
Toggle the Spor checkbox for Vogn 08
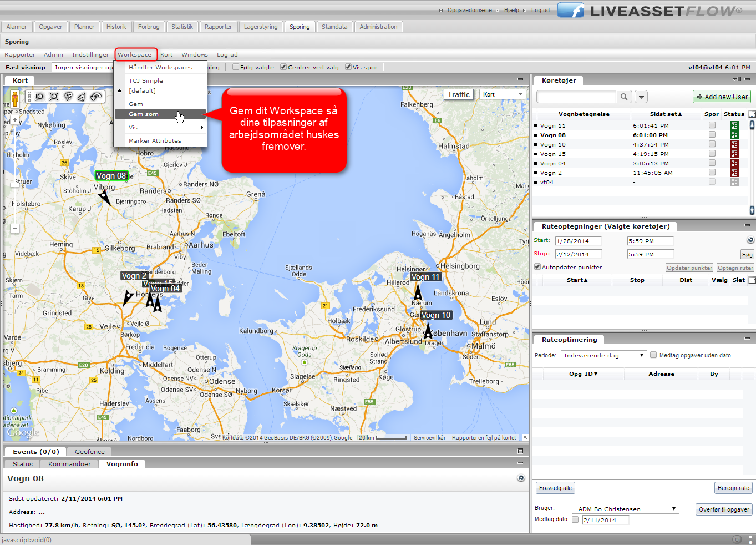click(712, 135)
